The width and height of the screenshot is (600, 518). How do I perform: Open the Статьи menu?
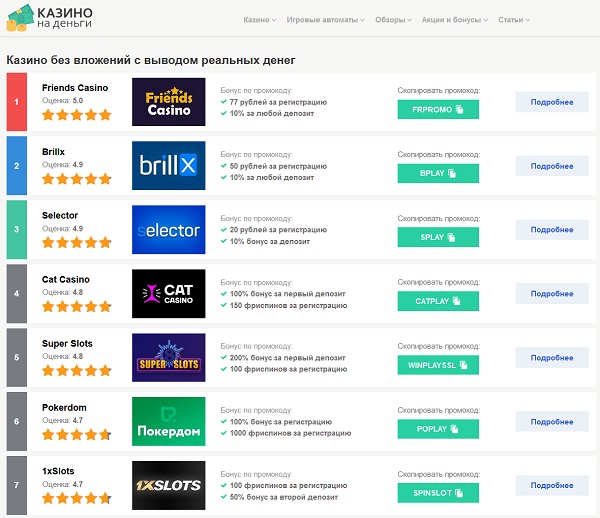(514, 20)
